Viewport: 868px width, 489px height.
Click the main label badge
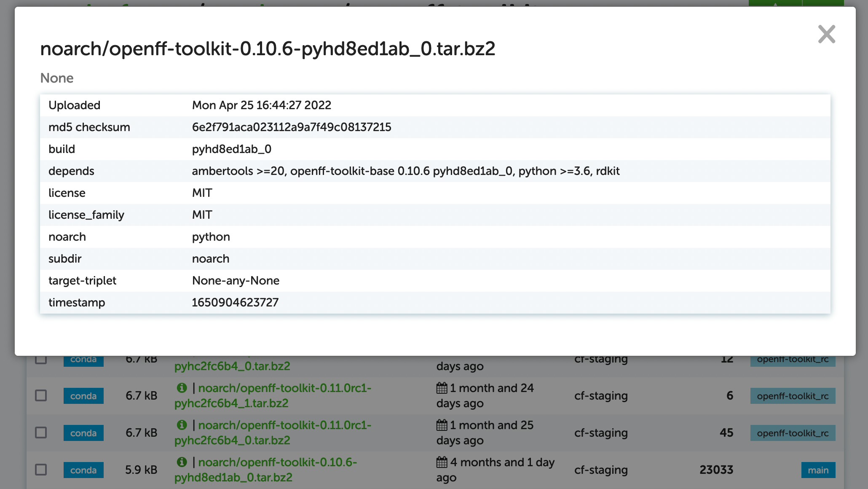pos(818,470)
